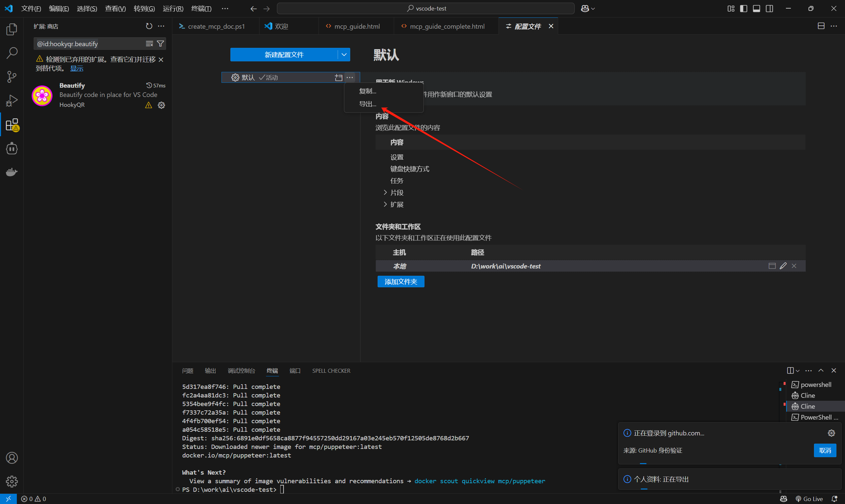Choose 导出... from the context menu
The height and width of the screenshot is (504, 845).
368,104
